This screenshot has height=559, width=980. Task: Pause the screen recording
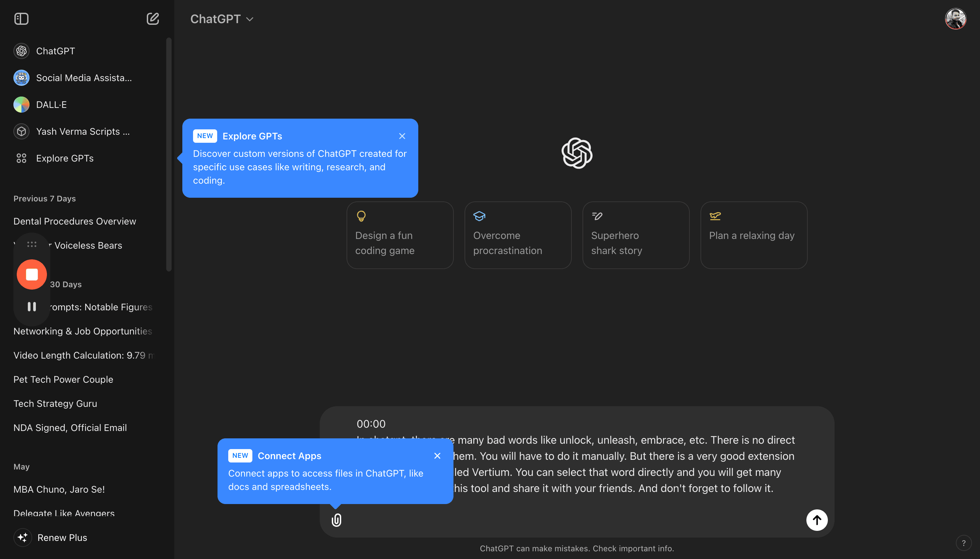tap(32, 306)
